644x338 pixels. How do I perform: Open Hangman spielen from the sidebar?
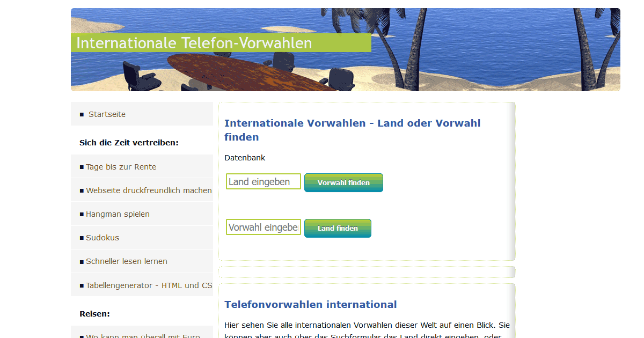pyautogui.click(x=118, y=214)
